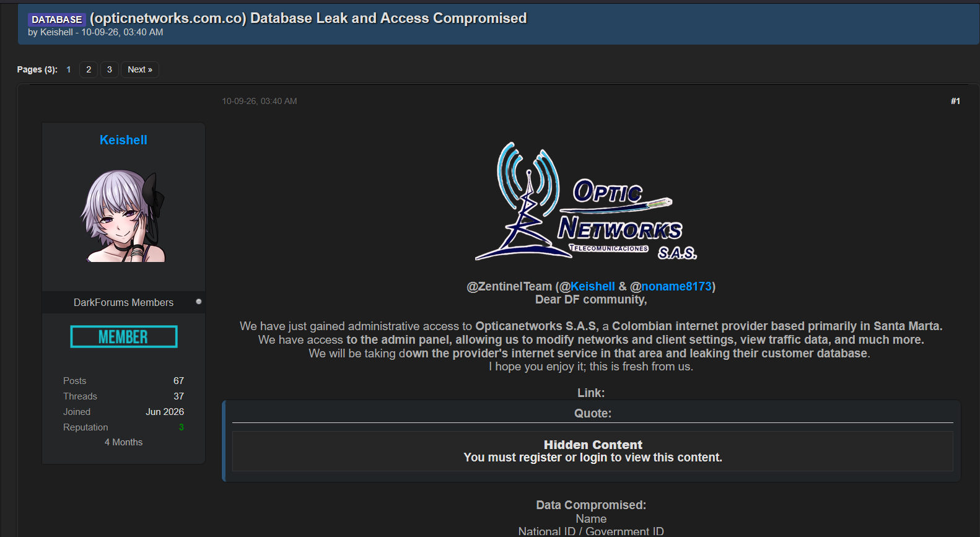Screen dimensions: 980x537
Task: Click the Posts count 67
Action: click(x=178, y=381)
